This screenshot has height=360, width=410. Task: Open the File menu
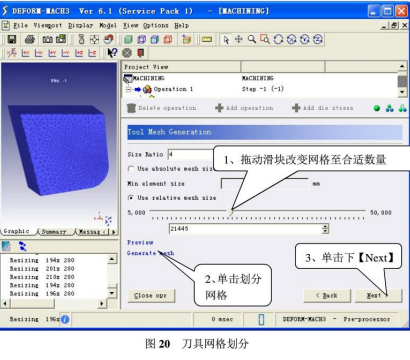click(x=21, y=25)
